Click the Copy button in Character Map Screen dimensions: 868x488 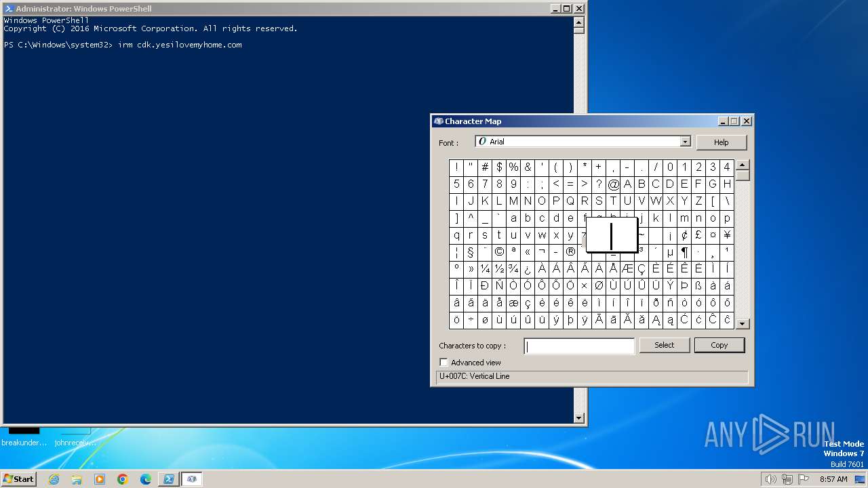pyautogui.click(x=719, y=346)
